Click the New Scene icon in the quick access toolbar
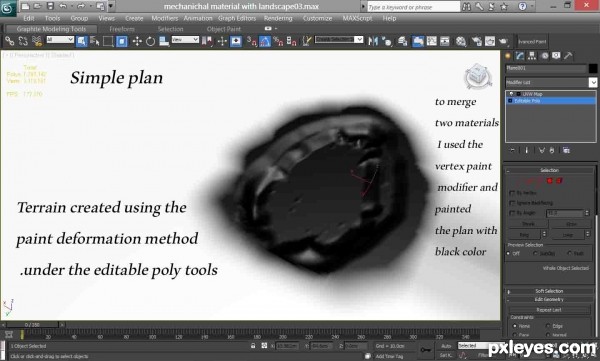600x361 pixels. [x=25, y=6]
